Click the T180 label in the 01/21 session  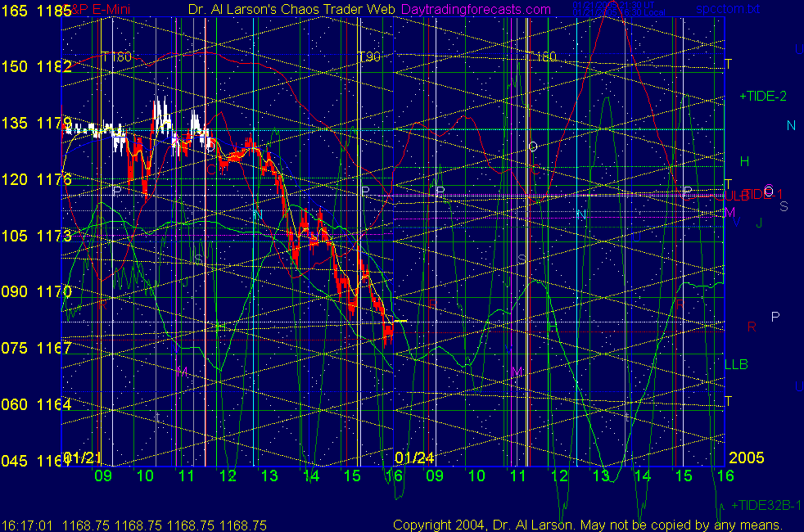(x=117, y=56)
